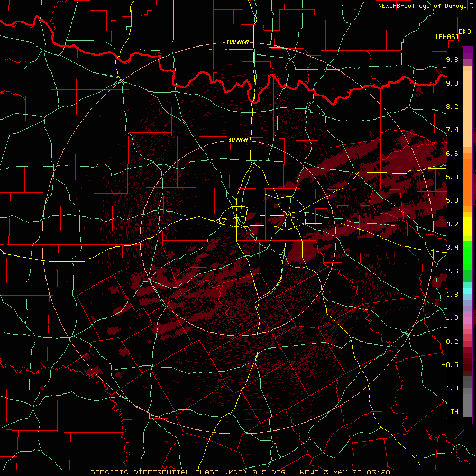Click the 50 NMI range ring label
The width and height of the screenshot is (476, 476).
238,140
